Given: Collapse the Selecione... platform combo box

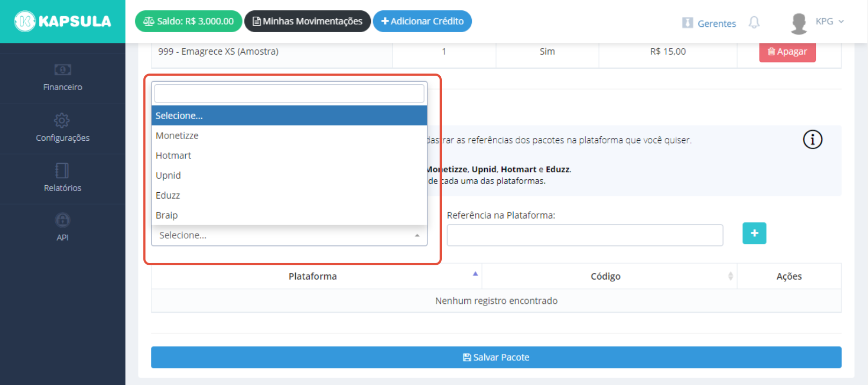Looking at the screenshot, I should pos(289,235).
